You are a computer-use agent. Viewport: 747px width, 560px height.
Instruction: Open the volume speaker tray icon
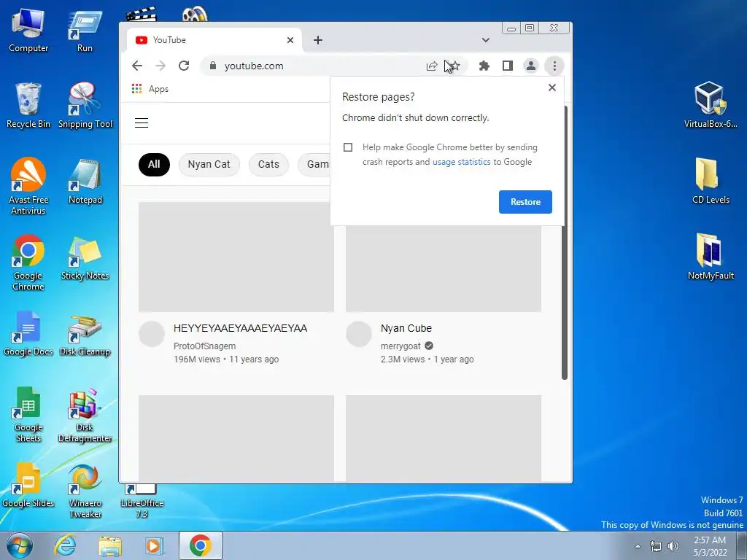tap(673, 546)
